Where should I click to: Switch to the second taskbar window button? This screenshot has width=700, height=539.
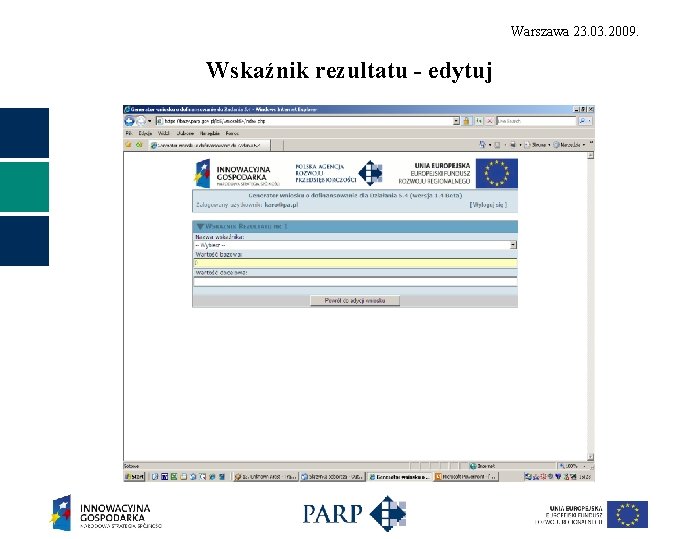tap(332, 477)
